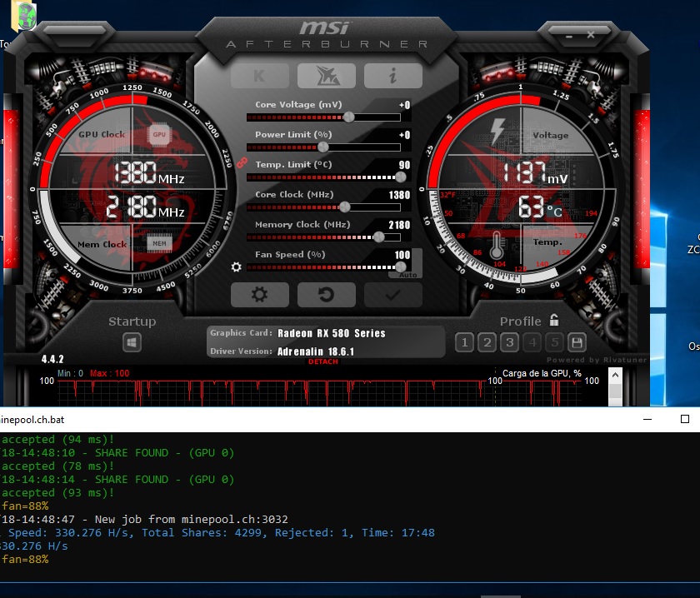Image resolution: width=700 pixels, height=598 pixels.
Task: Click the accepted (94 ms) console line
Action: click(x=57, y=440)
